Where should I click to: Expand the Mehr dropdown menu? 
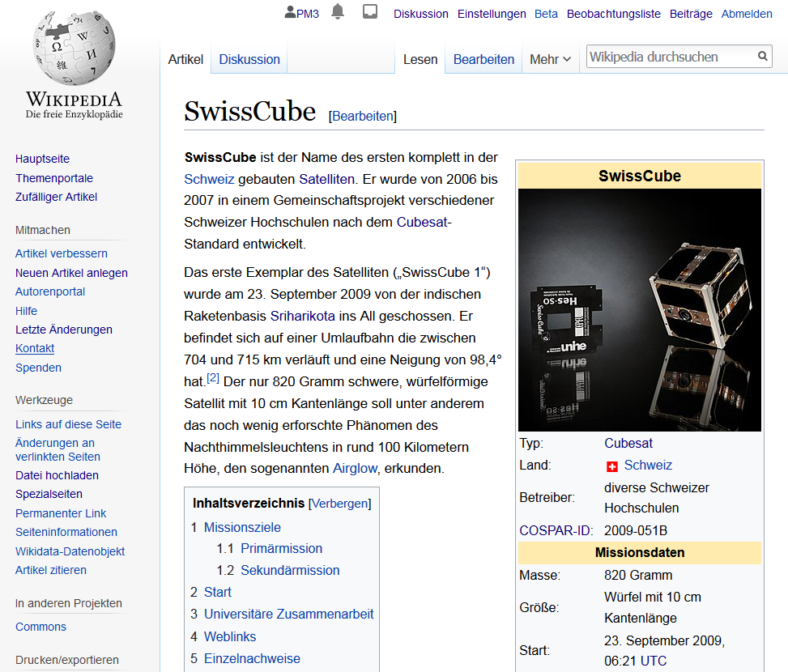(x=550, y=59)
